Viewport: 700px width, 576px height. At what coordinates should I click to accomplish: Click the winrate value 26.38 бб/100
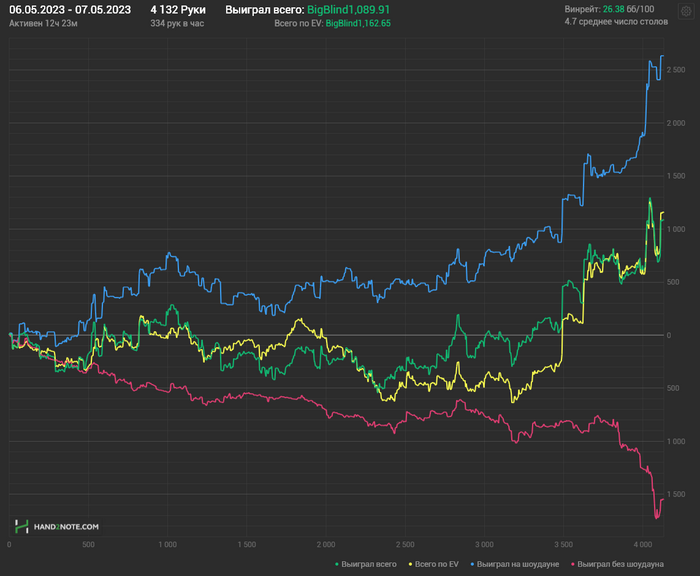pos(628,9)
